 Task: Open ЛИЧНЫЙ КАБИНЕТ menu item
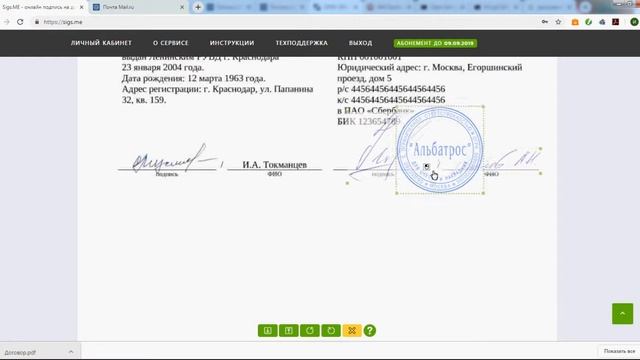(x=101, y=43)
